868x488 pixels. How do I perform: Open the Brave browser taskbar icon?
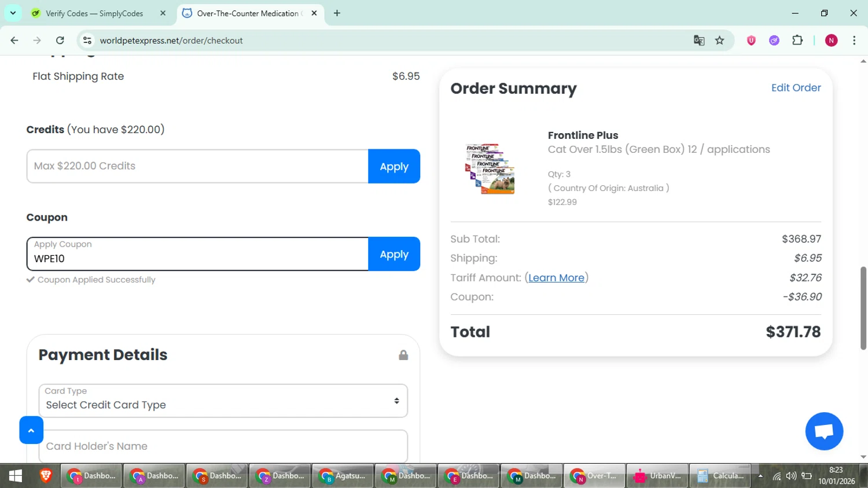click(x=46, y=476)
